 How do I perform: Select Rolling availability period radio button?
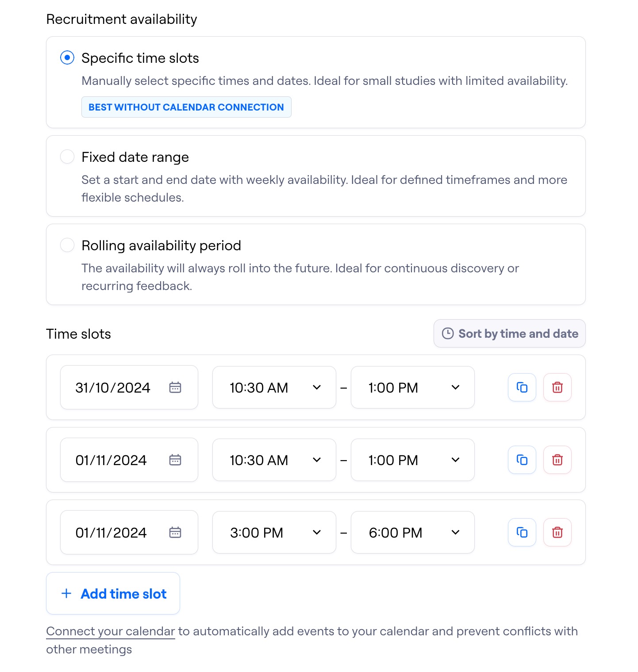click(x=67, y=245)
